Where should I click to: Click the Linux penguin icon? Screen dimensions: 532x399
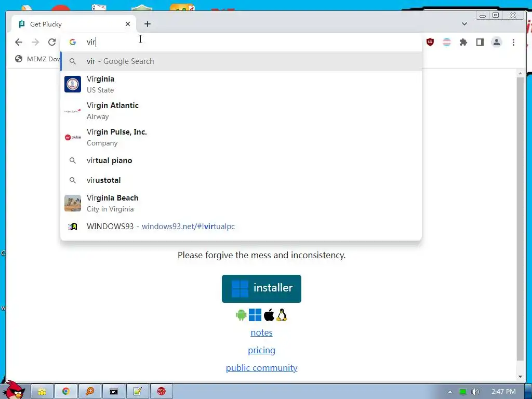pos(282,315)
